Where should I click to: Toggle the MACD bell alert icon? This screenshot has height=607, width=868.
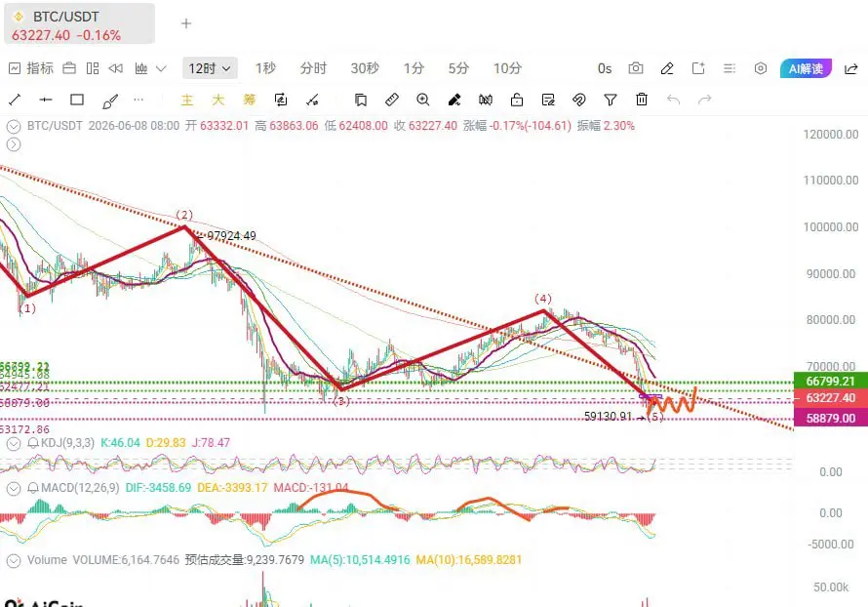tap(32, 488)
